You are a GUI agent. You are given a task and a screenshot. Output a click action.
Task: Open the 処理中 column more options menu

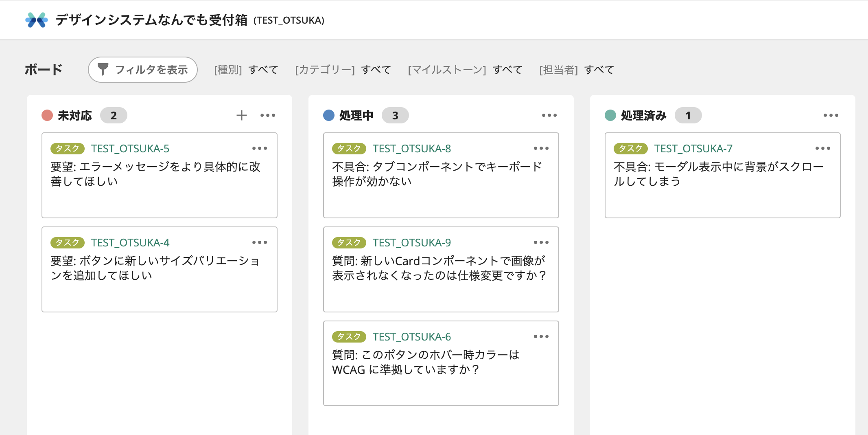549,115
